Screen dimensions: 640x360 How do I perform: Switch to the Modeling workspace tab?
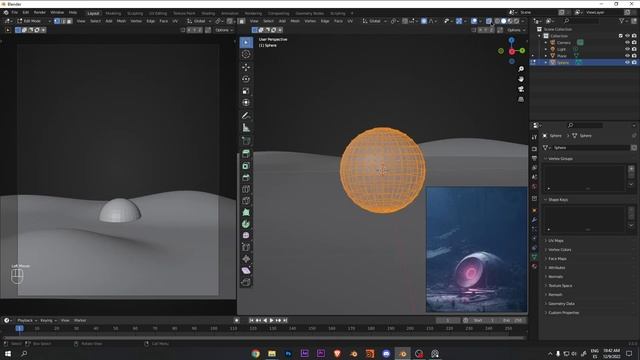[113, 13]
